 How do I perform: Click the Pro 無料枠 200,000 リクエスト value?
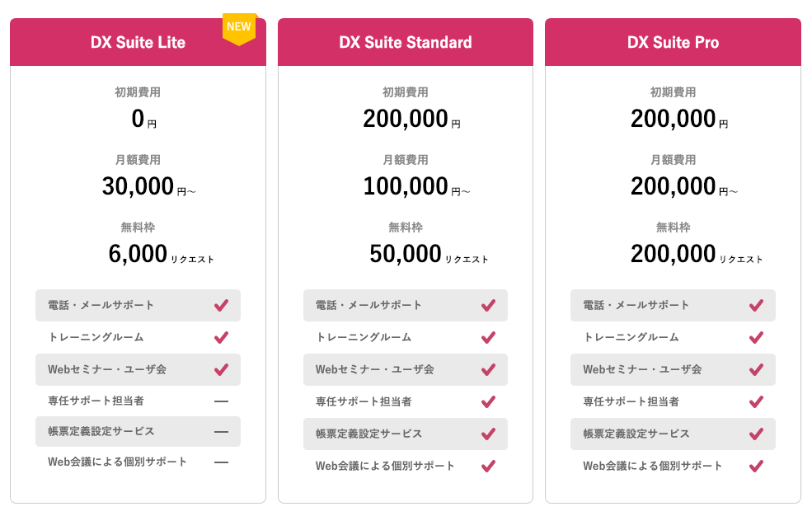[697, 254]
